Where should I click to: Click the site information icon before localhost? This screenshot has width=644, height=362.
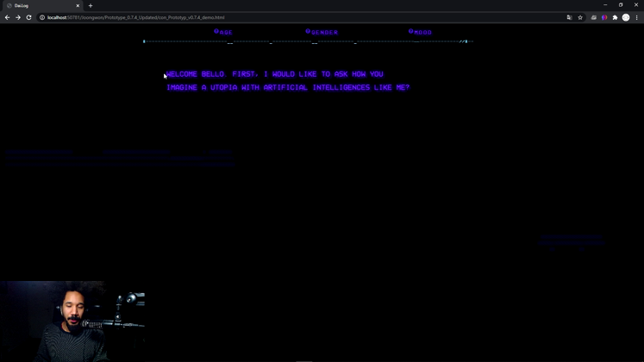42,17
